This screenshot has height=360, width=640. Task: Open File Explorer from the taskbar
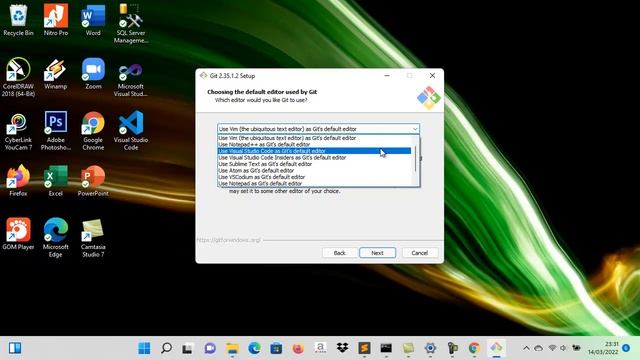click(x=232, y=348)
